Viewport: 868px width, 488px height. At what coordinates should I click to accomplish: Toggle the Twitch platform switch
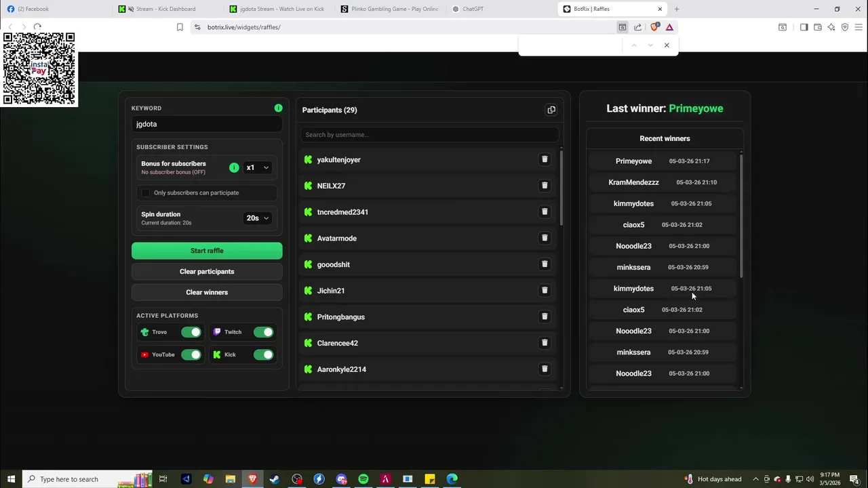264,332
